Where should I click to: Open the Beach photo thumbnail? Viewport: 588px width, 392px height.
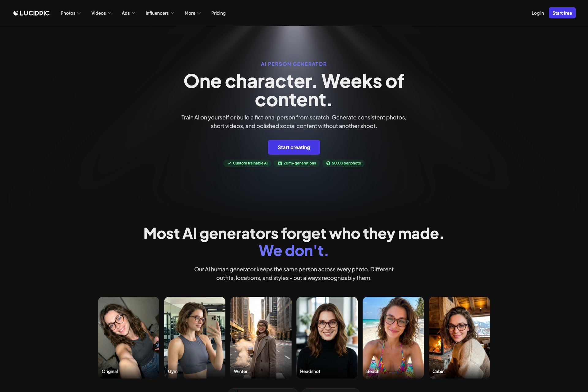point(393,337)
